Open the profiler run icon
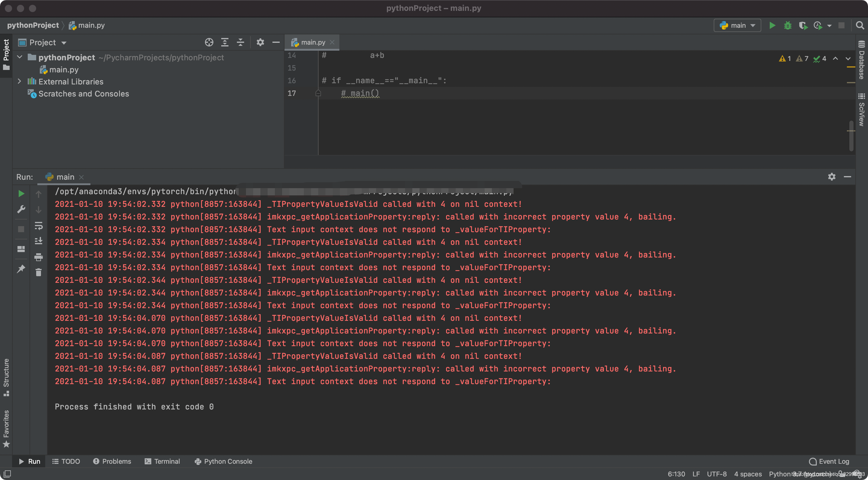This screenshot has width=868, height=480. pos(818,25)
